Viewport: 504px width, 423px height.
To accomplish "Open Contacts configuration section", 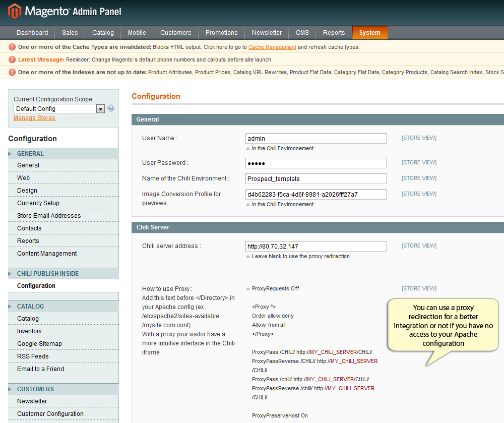I will (x=64, y=228).
